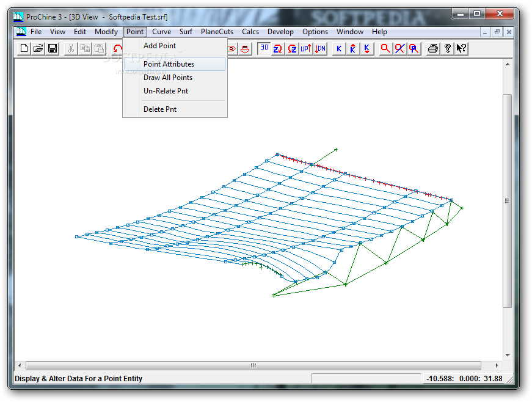Click the K icon with down arrow
Image resolution: width=532 pixels, height=402 pixels.
(x=366, y=48)
